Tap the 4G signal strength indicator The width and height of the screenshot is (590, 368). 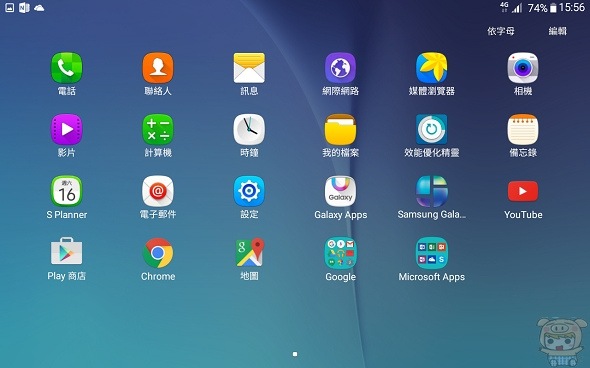511,7
